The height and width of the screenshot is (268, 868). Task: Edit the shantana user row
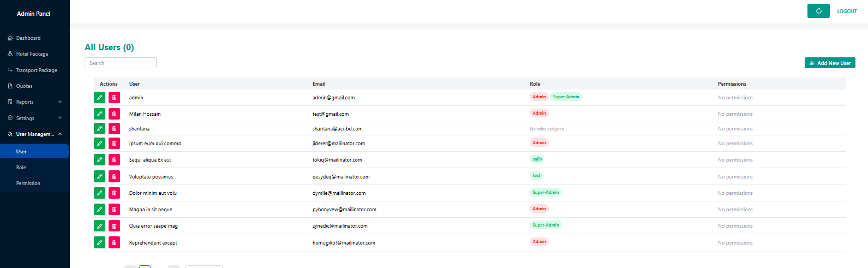[99, 129]
